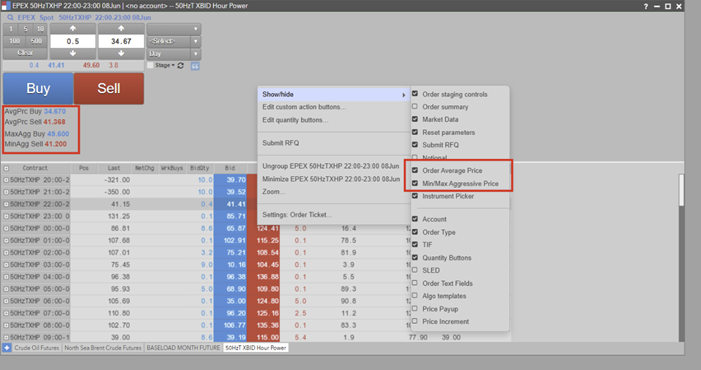Click the reset parameters refresh icon

(181, 65)
